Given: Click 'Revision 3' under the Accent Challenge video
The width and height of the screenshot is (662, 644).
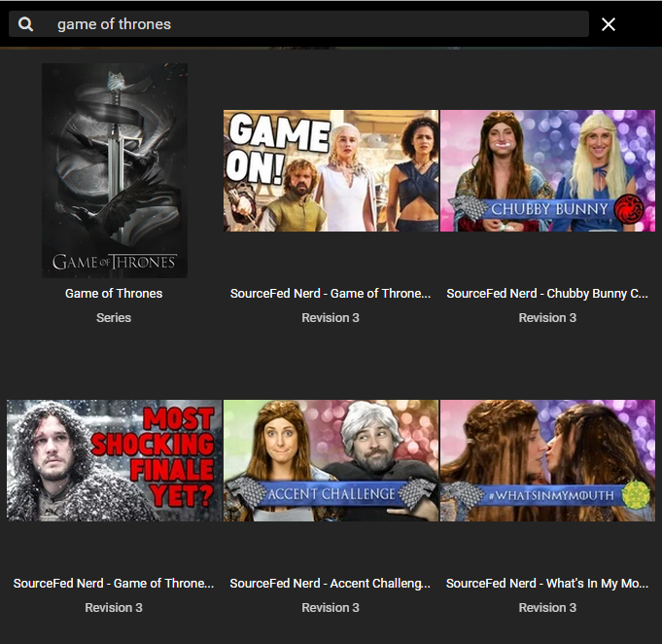Looking at the screenshot, I should 331,608.
